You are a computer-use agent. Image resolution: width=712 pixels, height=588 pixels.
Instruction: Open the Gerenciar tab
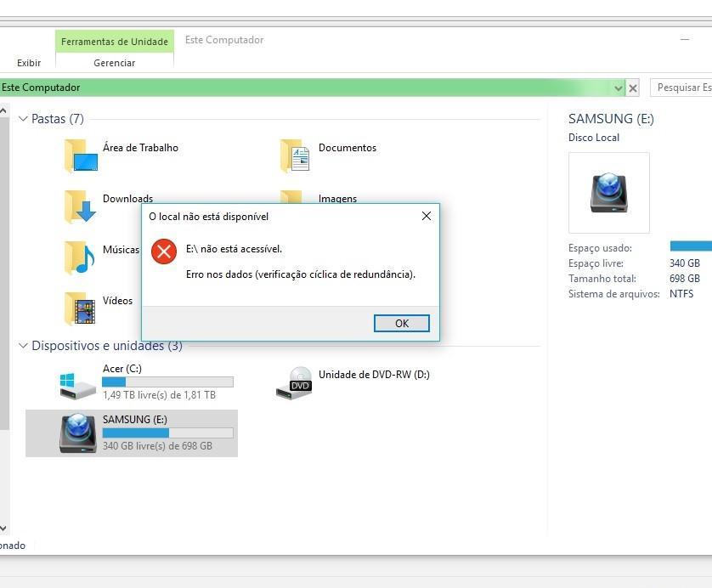click(x=115, y=63)
